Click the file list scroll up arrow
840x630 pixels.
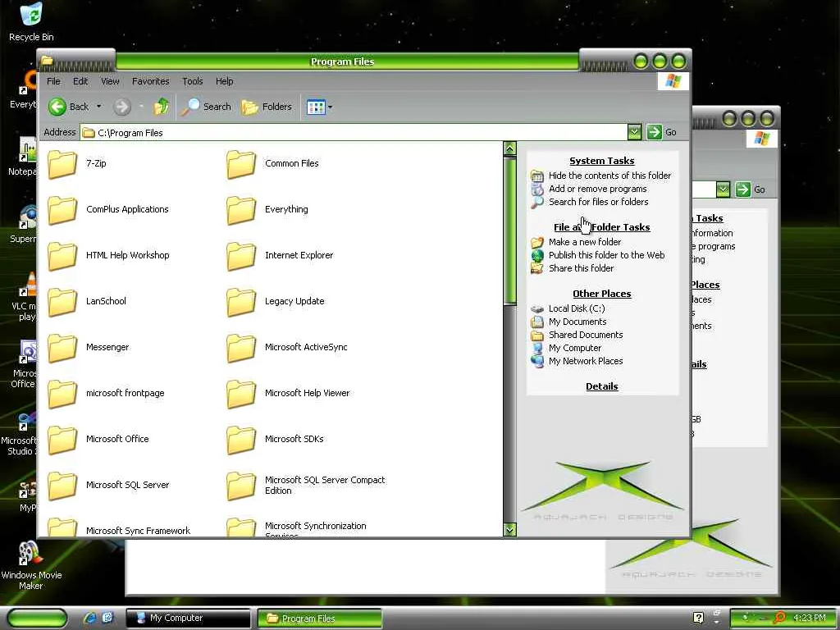pyautogui.click(x=510, y=148)
